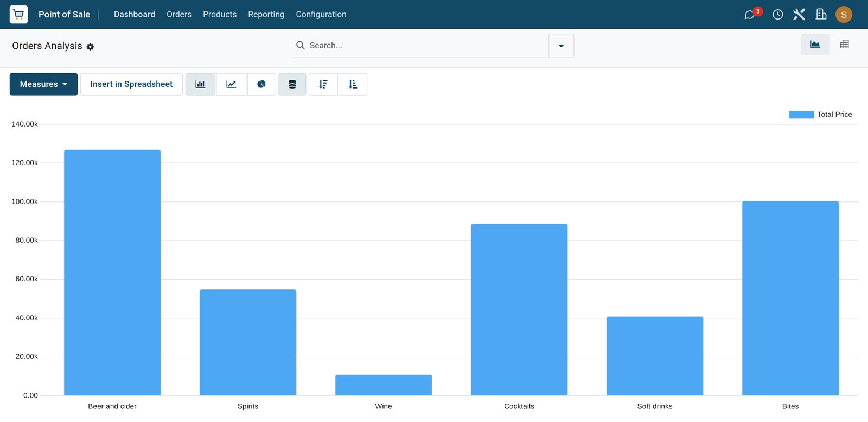Click the Soft drinks axis label
The height and width of the screenshot is (422, 868).
(x=655, y=406)
